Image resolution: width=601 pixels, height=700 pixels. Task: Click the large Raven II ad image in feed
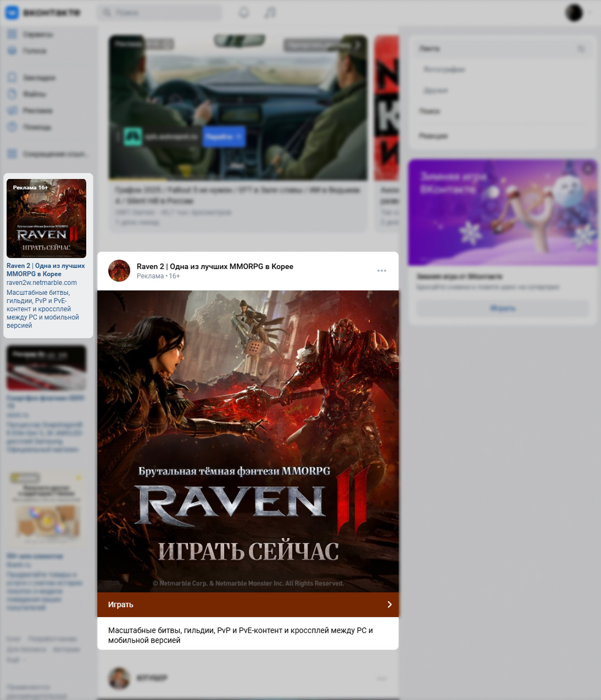248,441
